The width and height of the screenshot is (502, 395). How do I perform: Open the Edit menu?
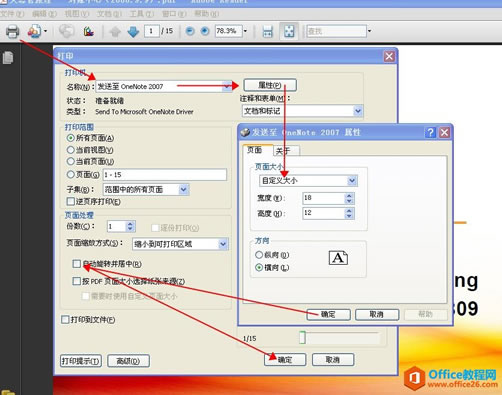[x=44, y=14]
